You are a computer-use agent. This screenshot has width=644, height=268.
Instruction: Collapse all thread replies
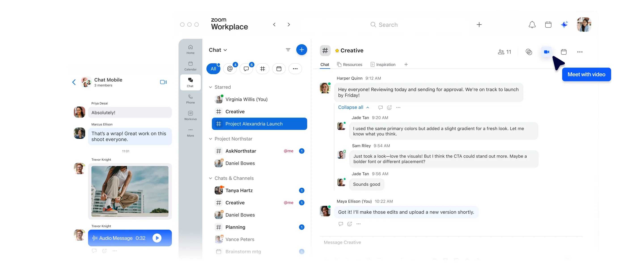(353, 107)
